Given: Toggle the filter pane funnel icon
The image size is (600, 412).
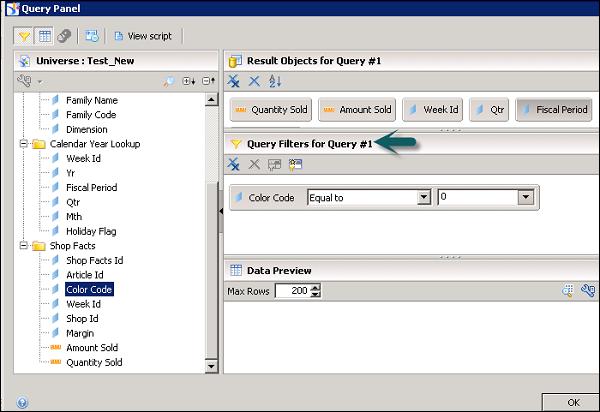Looking at the screenshot, I should click(25, 36).
